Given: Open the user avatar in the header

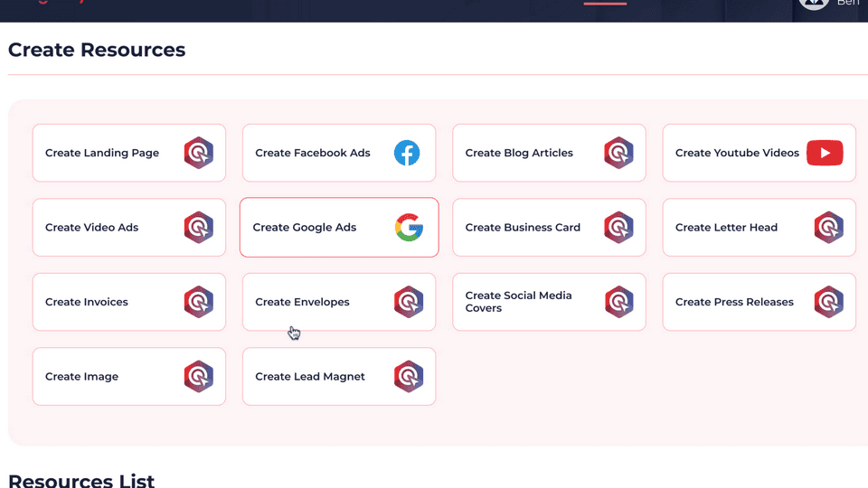Looking at the screenshot, I should [x=813, y=4].
